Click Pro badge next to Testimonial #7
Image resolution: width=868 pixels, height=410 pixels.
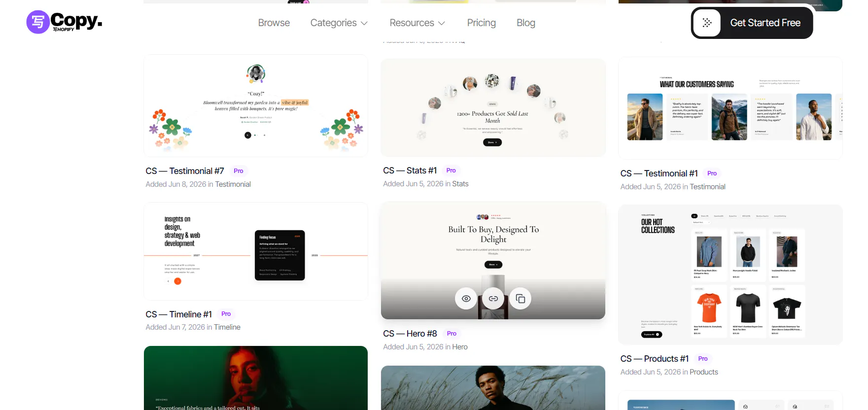point(239,171)
